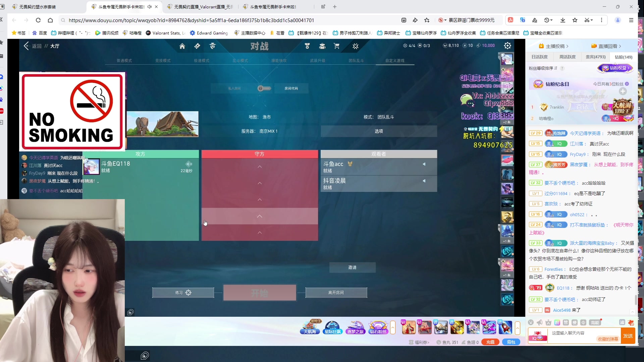Toggle the gift effects block icon

coord(631,322)
